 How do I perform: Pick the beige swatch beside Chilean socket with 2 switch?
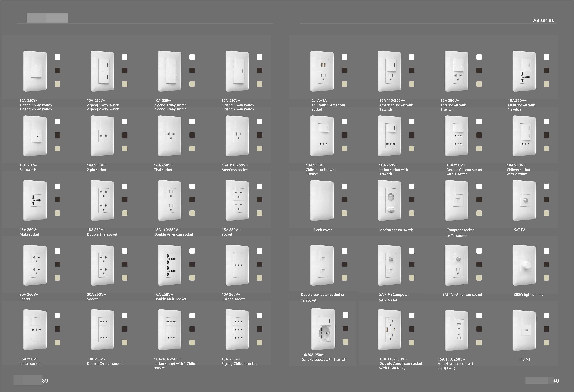tap(546, 149)
